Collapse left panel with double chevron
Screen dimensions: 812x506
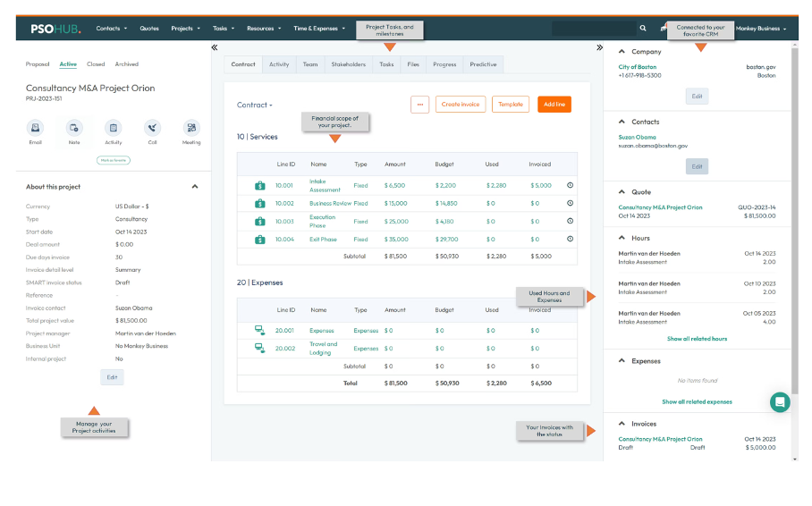[x=215, y=47]
